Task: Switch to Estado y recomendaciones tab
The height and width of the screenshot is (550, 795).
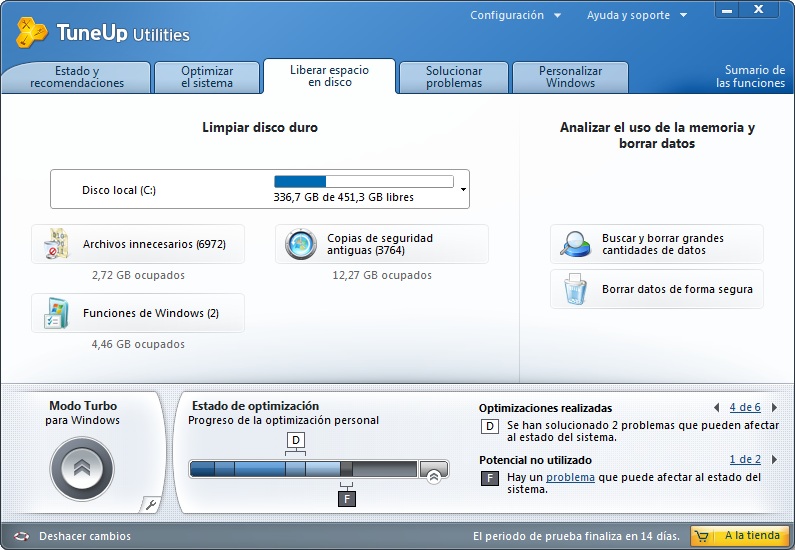Action: pos(77,77)
